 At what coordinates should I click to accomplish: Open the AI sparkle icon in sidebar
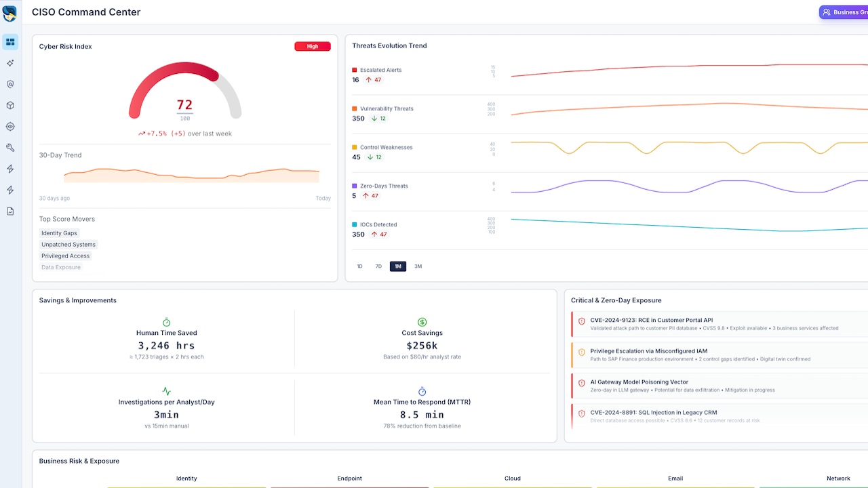coord(10,63)
